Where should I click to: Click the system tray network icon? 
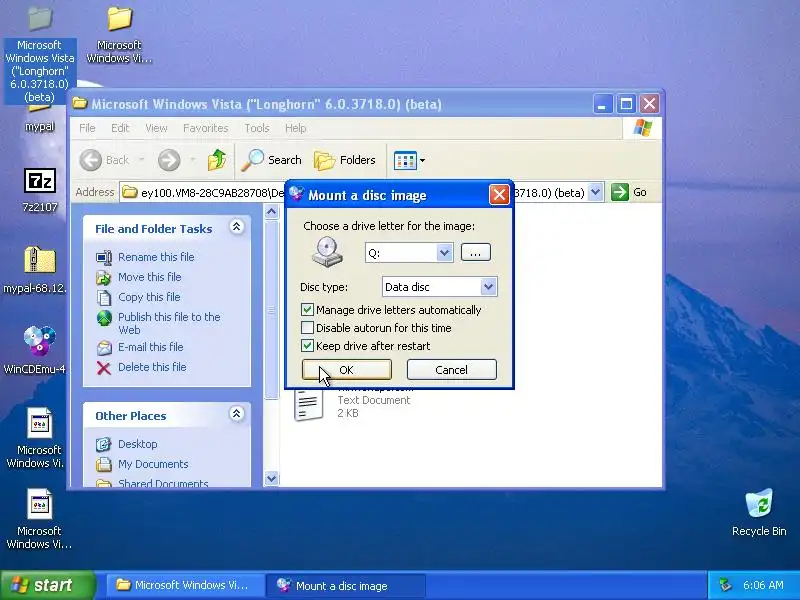[x=725, y=585]
